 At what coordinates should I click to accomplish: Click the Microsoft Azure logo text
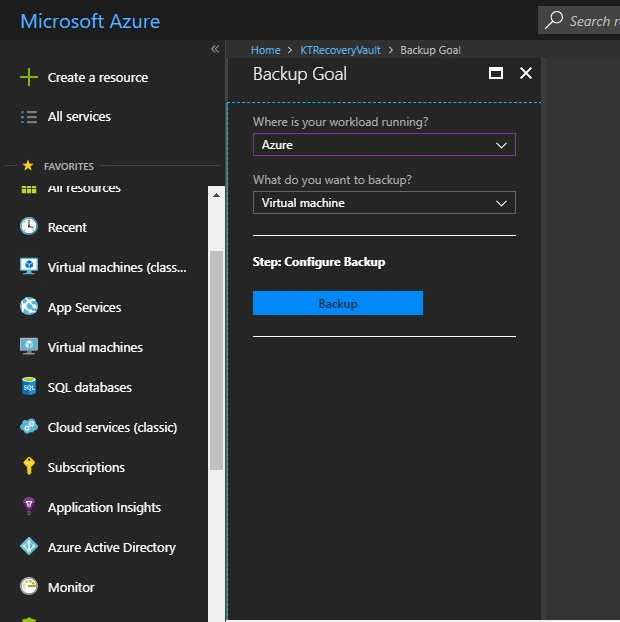pyautogui.click(x=90, y=21)
